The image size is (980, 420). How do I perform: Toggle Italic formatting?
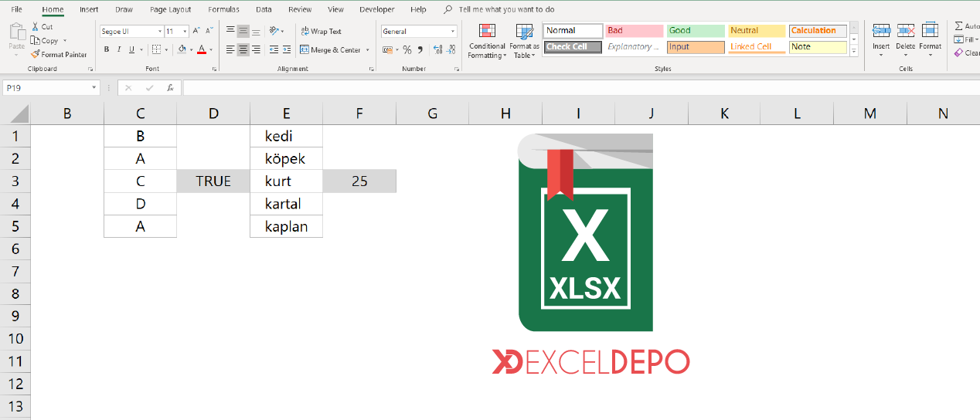click(119, 49)
